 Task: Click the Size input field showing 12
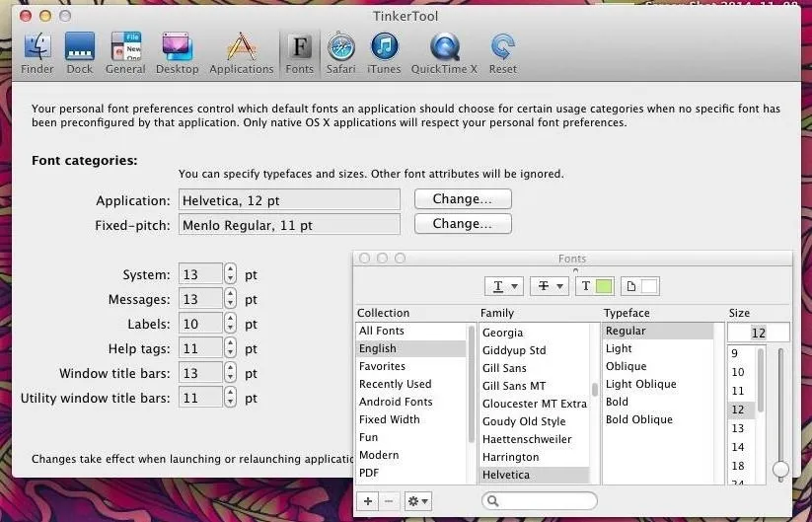(758, 333)
